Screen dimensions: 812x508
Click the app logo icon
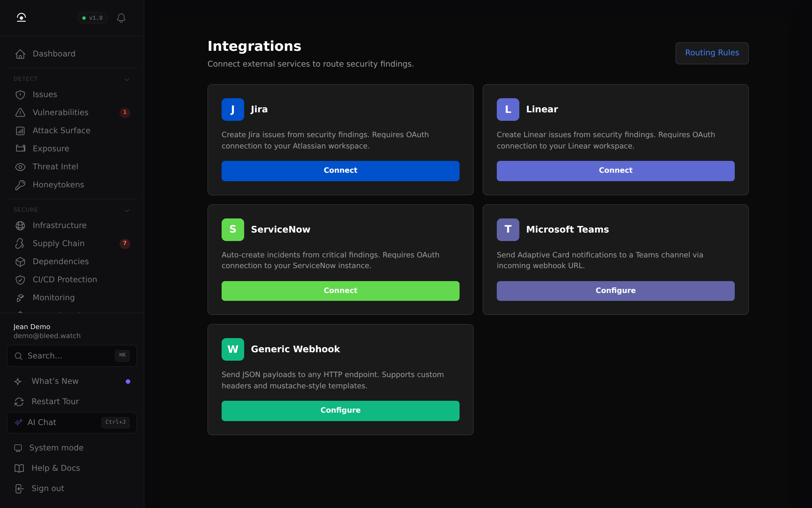click(21, 17)
